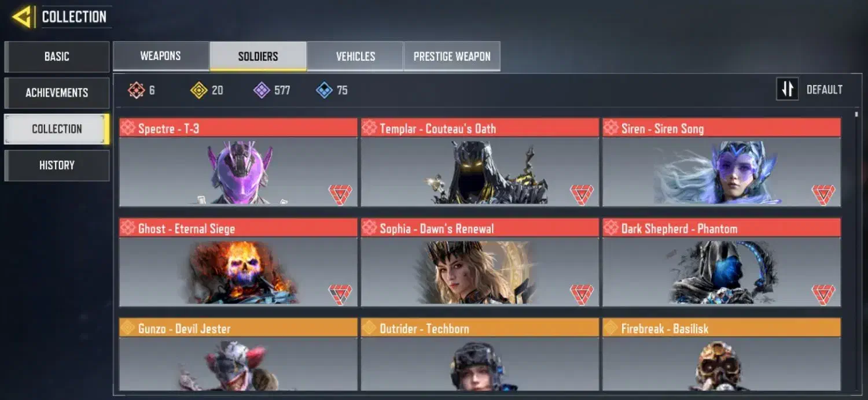Click the blue Rare rarity count icon
Viewport: 868px width, 400px height.
(x=324, y=90)
